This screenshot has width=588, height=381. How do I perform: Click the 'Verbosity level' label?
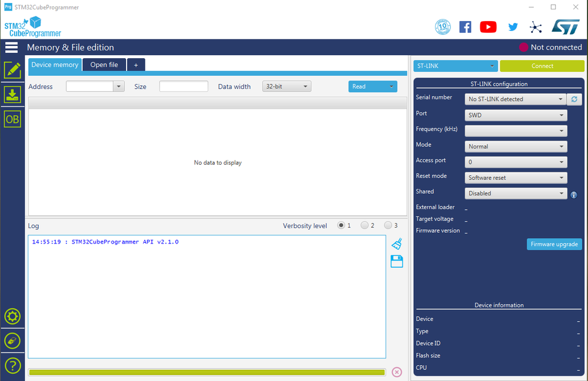click(x=305, y=226)
